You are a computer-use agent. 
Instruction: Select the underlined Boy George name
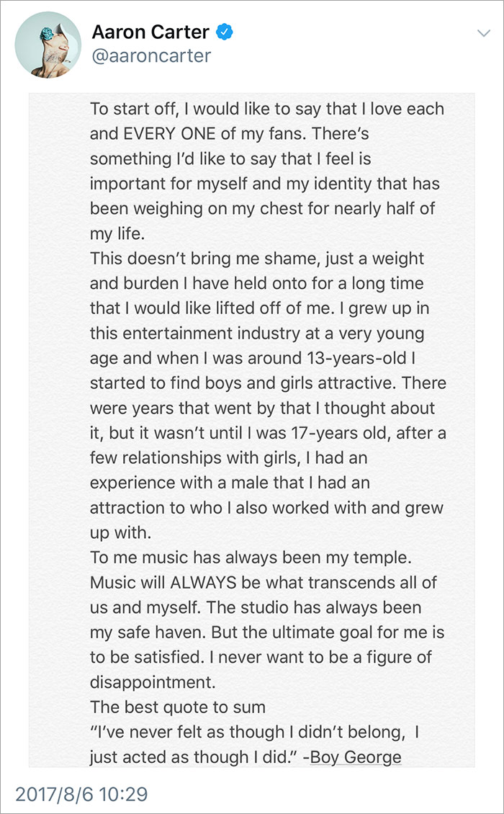[x=356, y=757]
